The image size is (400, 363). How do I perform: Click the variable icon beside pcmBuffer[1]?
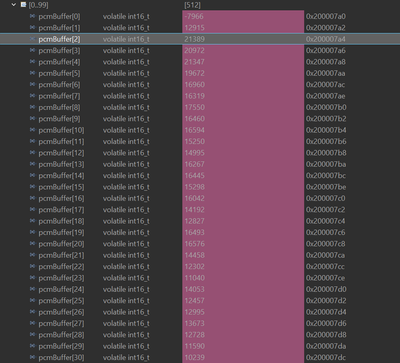[x=32, y=28]
